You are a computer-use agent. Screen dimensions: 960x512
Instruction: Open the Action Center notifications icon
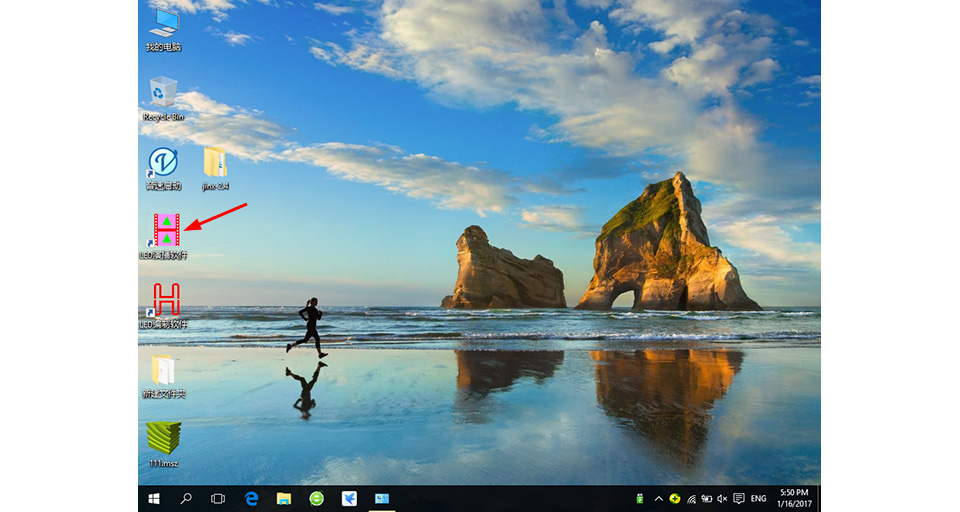click(739, 499)
